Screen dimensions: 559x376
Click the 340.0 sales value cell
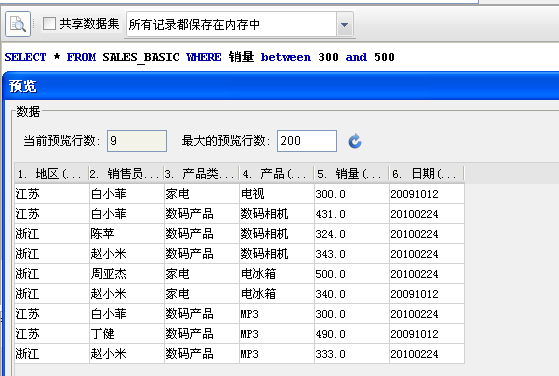[x=352, y=294]
